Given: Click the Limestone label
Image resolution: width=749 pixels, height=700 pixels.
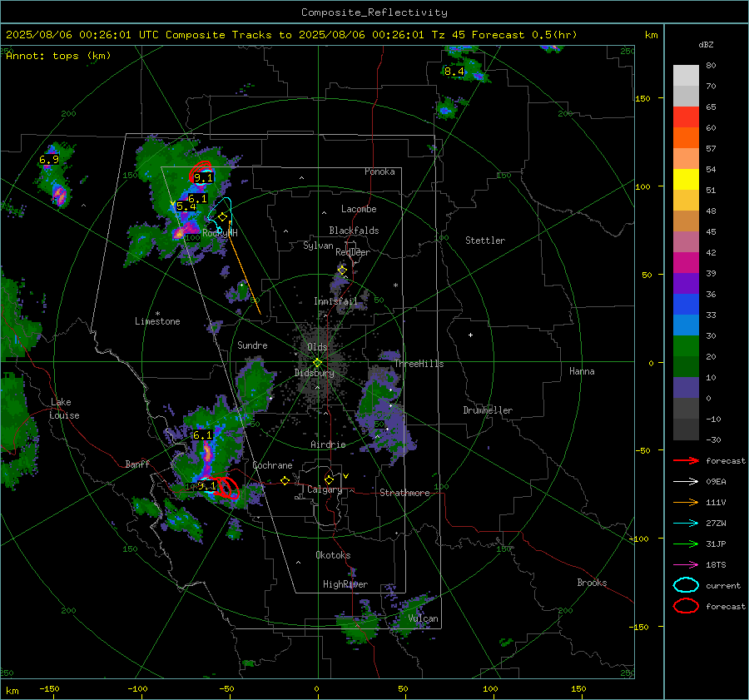Looking at the screenshot, I should 157,321.
